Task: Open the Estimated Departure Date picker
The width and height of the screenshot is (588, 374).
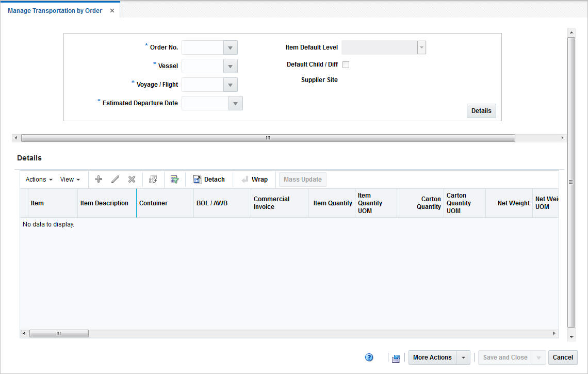Action: click(235, 103)
